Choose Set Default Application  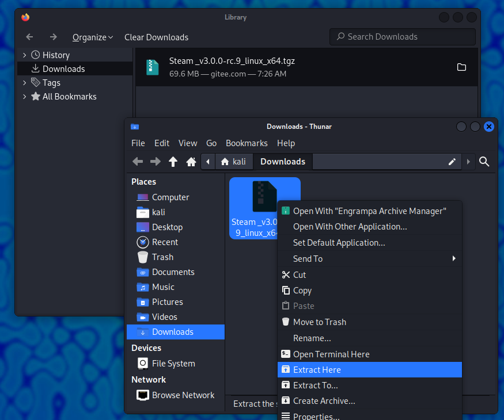370,243
